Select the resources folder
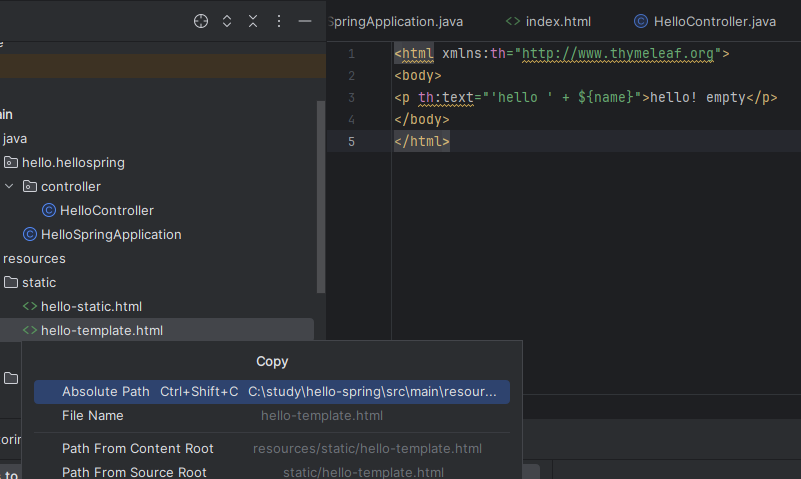 [x=34, y=258]
